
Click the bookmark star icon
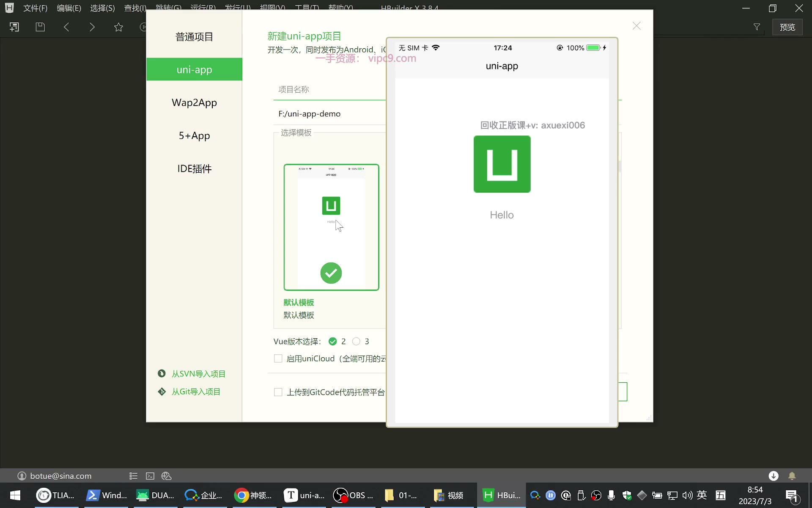pyautogui.click(x=118, y=27)
